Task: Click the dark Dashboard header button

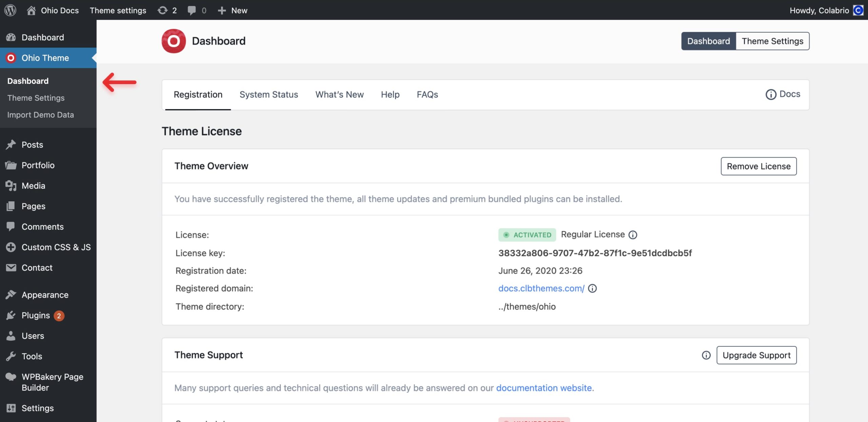Action: click(709, 41)
